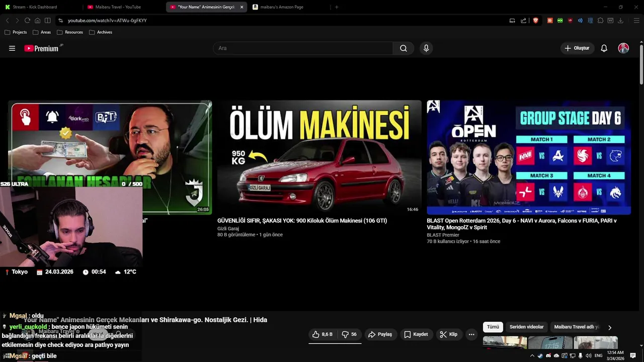Click the youtube.com address bar

(282, 21)
